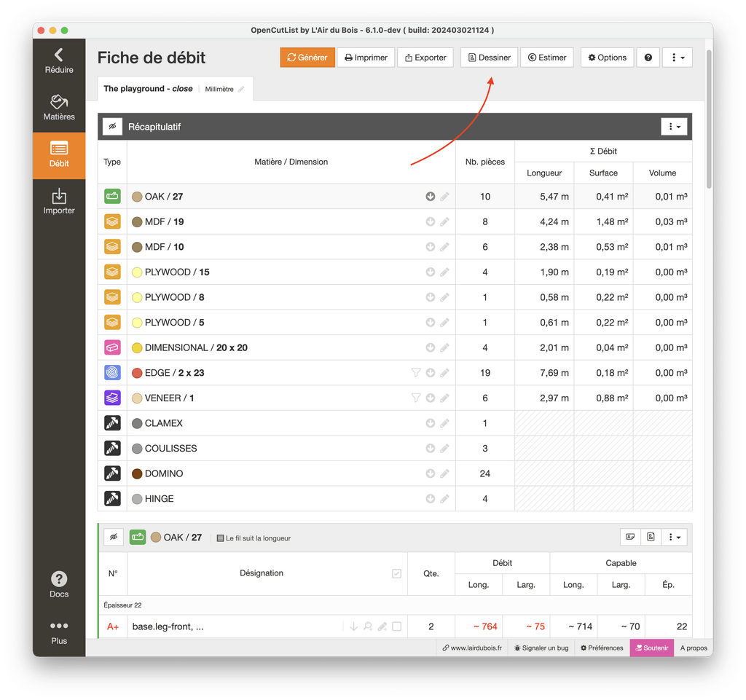Click the brown DOMINO color swatch
746x700 pixels.
point(137,473)
